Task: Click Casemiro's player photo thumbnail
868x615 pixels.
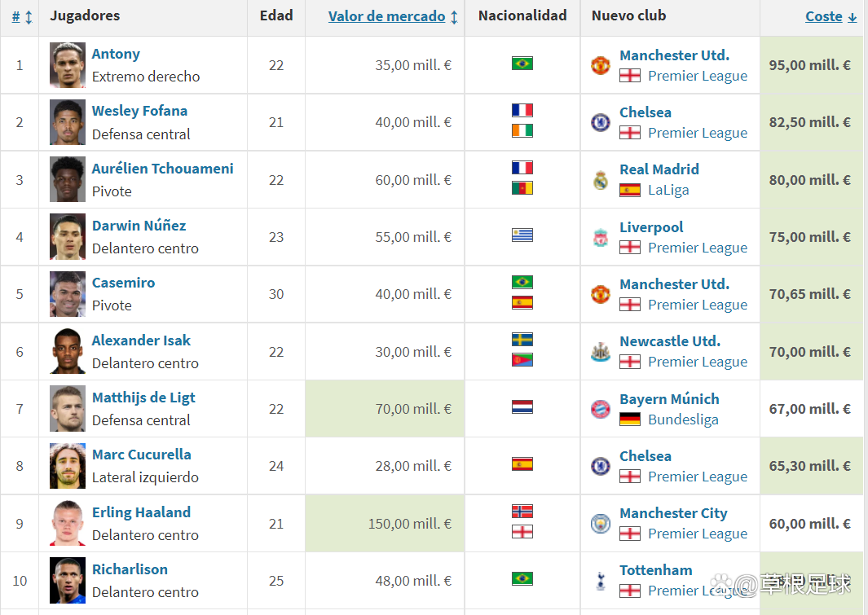Action: point(67,294)
